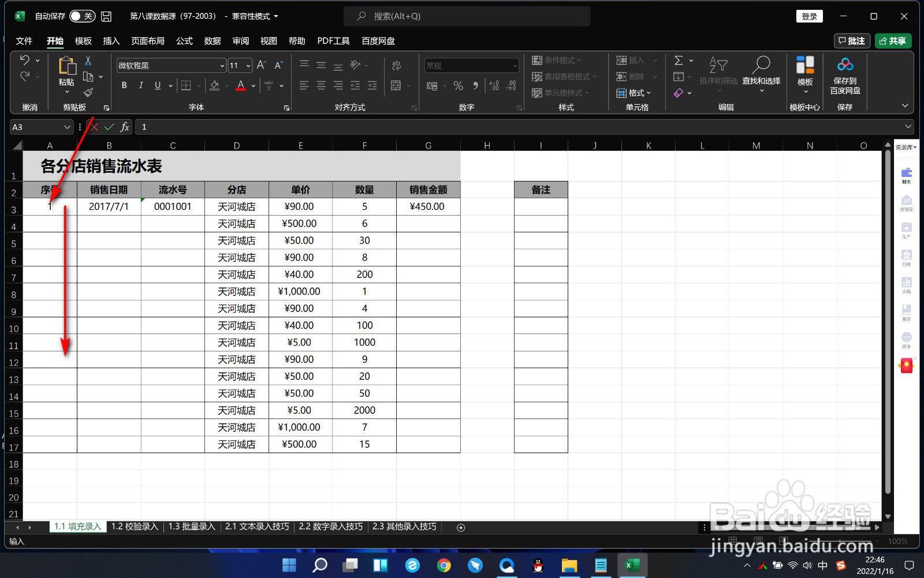Click the vertical scrollbar thumb
924x578 pixels.
pos(888,321)
